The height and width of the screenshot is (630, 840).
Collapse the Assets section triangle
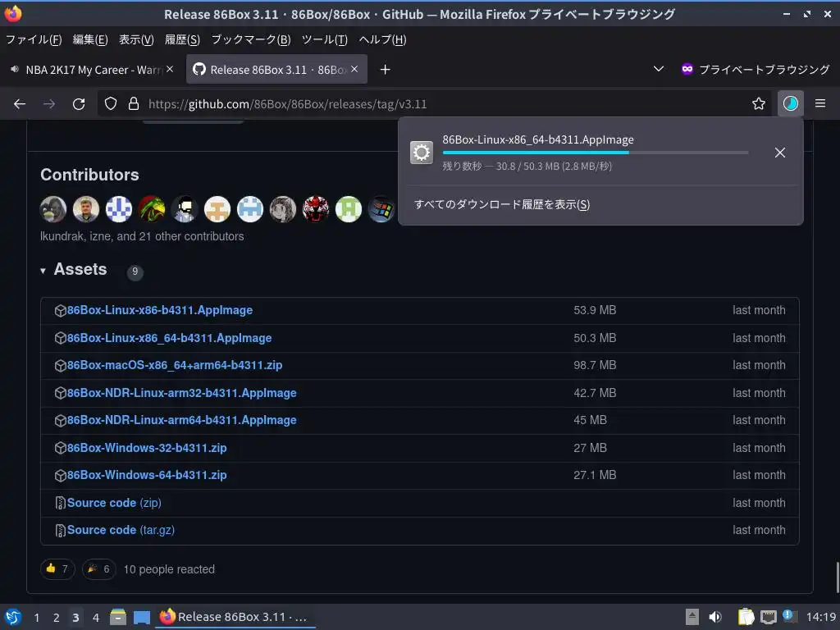tap(43, 271)
